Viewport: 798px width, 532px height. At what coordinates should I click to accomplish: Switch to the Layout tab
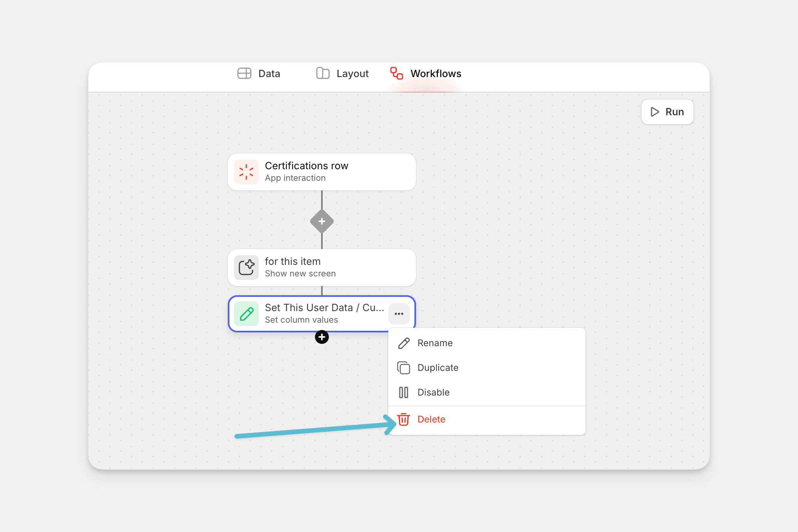[x=352, y=74]
